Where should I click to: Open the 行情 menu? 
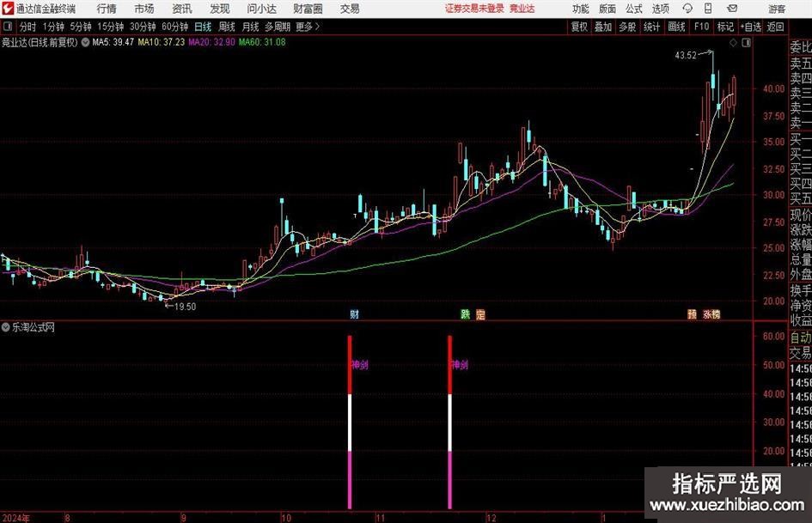[x=107, y=8]
